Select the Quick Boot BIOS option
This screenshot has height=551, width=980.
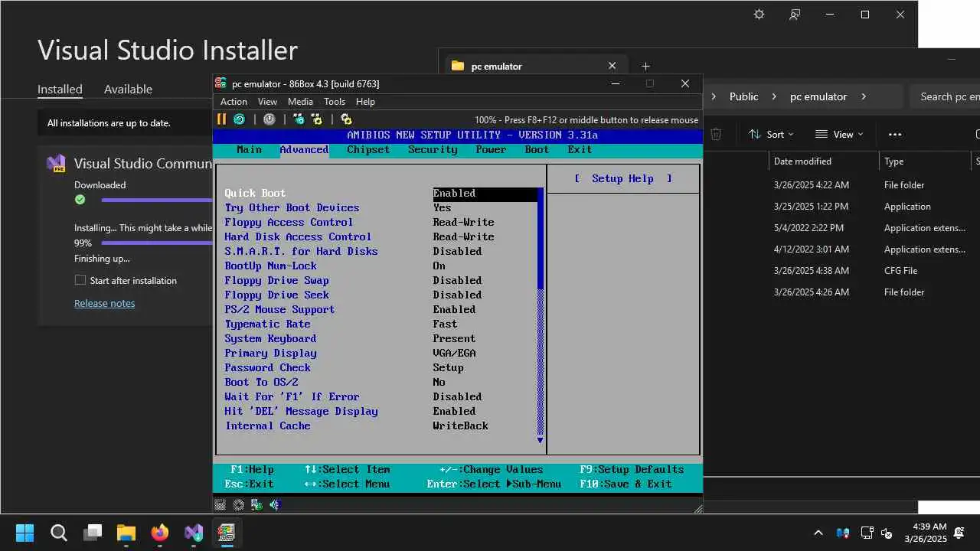[x=255, y=193]
